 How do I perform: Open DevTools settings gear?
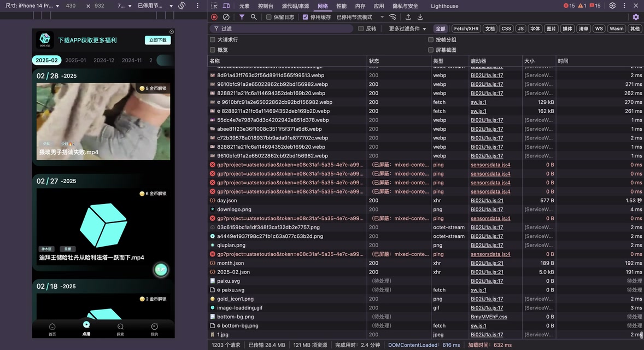coord(612,5)
